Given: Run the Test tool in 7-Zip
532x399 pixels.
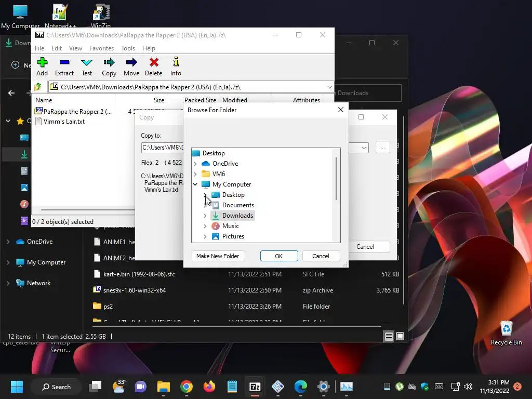Looking at the screenshot, I should pos(87,67).
